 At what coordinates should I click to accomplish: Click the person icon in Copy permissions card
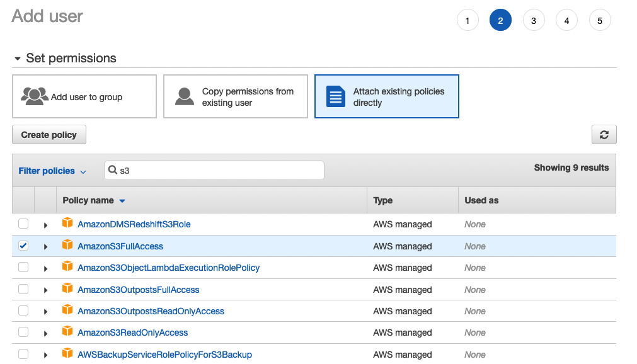pos(185,96)
